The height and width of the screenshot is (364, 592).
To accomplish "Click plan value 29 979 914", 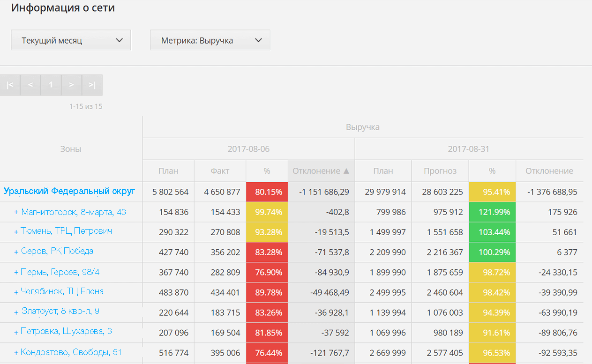I will click(385, 192).
